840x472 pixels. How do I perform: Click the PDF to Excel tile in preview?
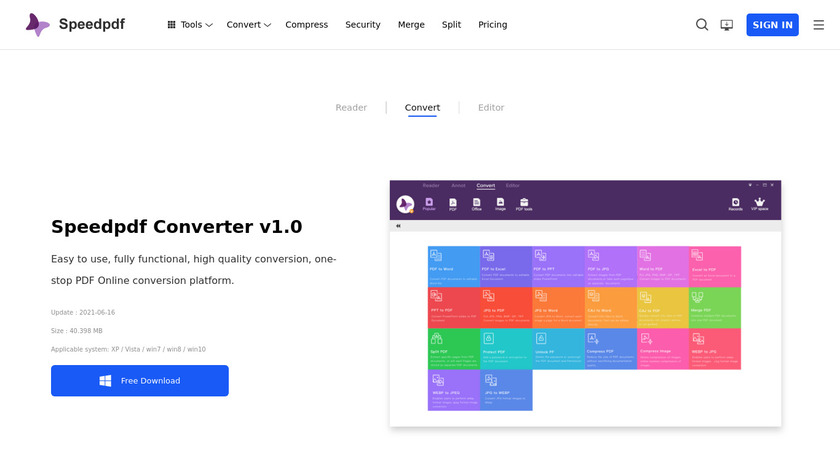(506, 267)
